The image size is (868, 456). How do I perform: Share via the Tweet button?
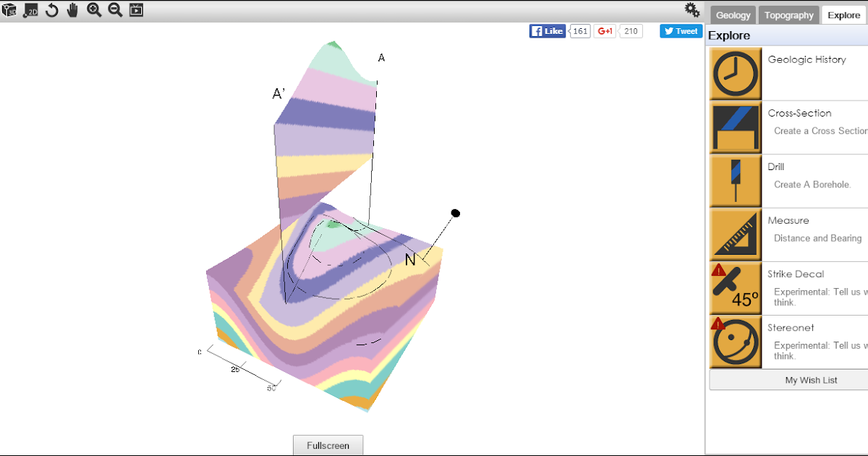(x=679, y=31)
